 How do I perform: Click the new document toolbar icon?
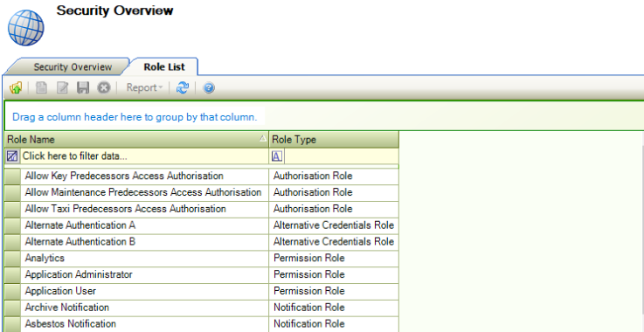click(41, 87)
